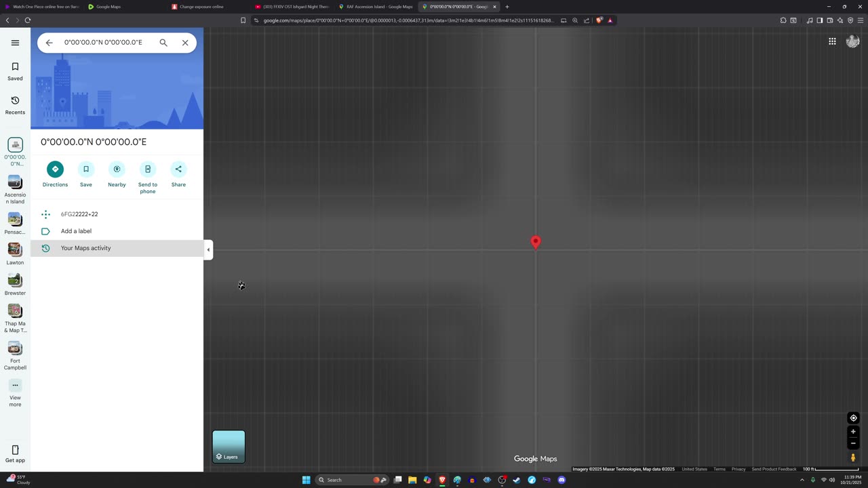Click View more recents

point(15,393)
